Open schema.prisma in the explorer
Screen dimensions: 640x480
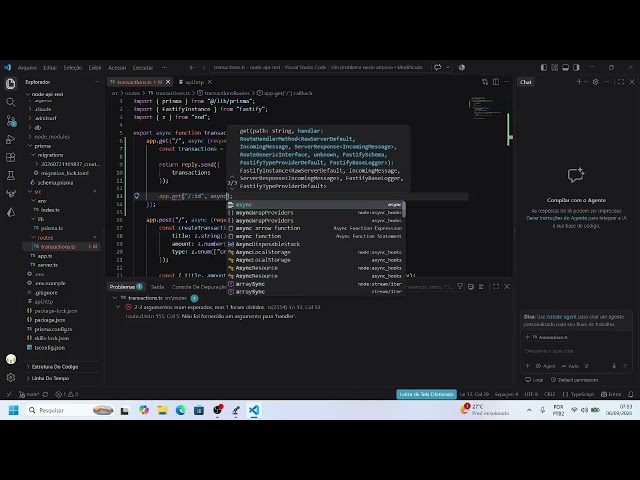point(55,182)
